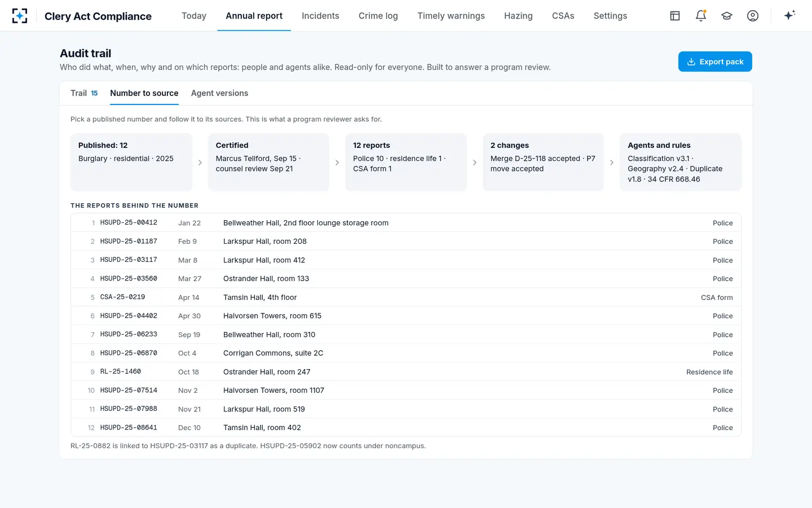Go to the Hazing tab

tap(518, 16)
